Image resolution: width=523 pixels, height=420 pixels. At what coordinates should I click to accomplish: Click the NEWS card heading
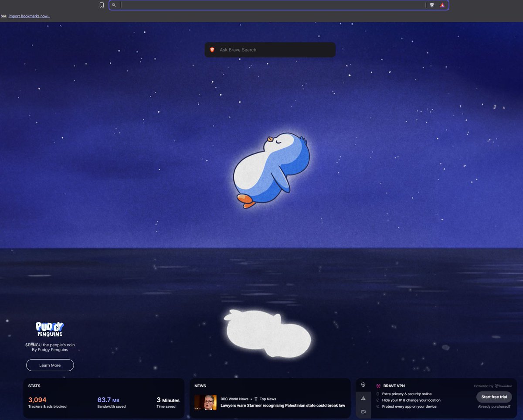200,386
